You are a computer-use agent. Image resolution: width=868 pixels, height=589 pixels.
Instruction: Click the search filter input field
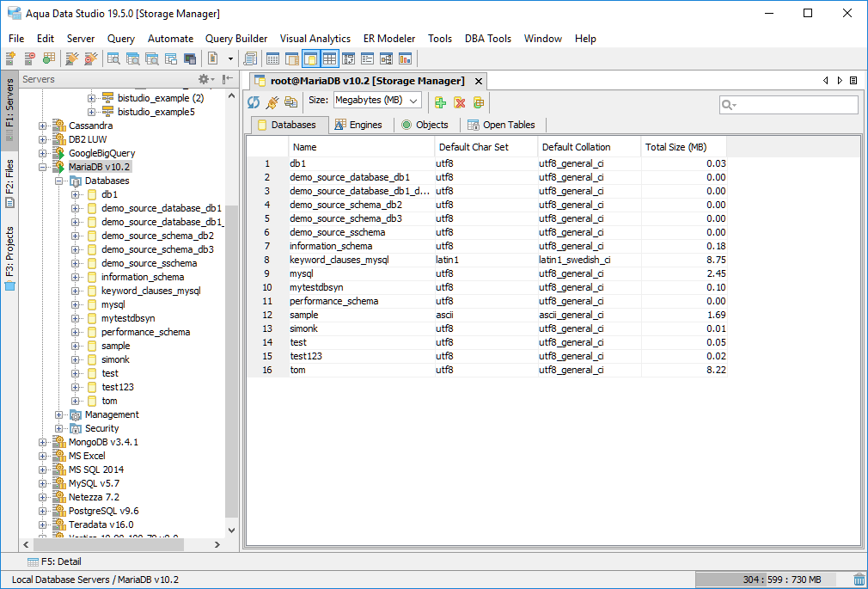[795, 105]
